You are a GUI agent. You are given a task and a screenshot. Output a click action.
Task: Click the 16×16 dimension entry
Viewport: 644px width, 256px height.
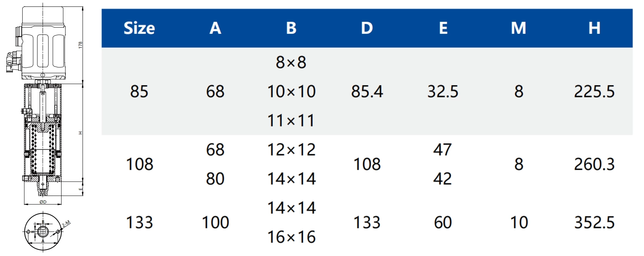(291, 237)
